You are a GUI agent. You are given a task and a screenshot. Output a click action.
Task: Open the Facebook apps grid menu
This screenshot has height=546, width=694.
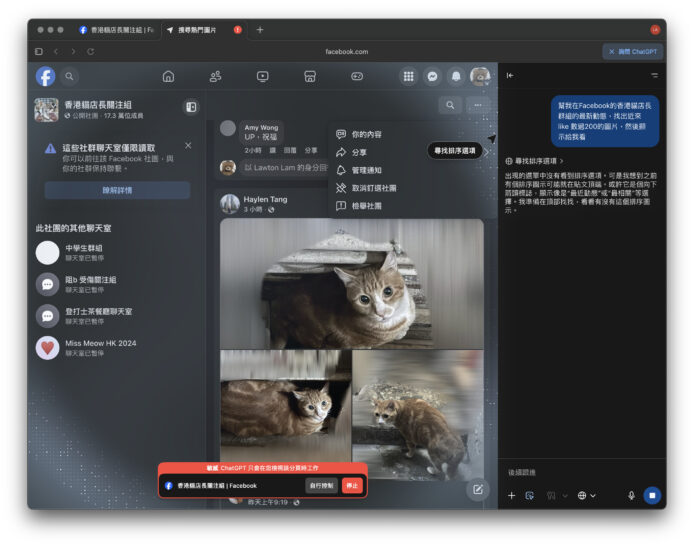[x=408, y=76]
